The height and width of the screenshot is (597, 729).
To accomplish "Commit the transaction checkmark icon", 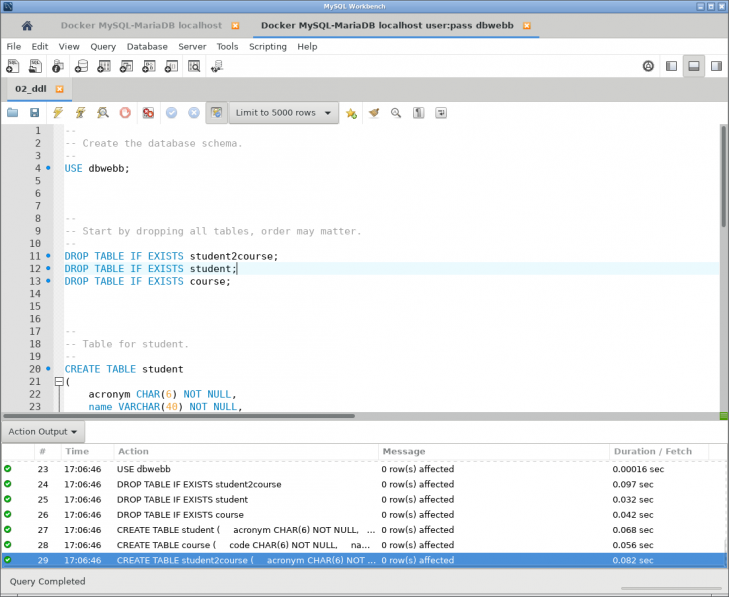I will click(172, 113).
